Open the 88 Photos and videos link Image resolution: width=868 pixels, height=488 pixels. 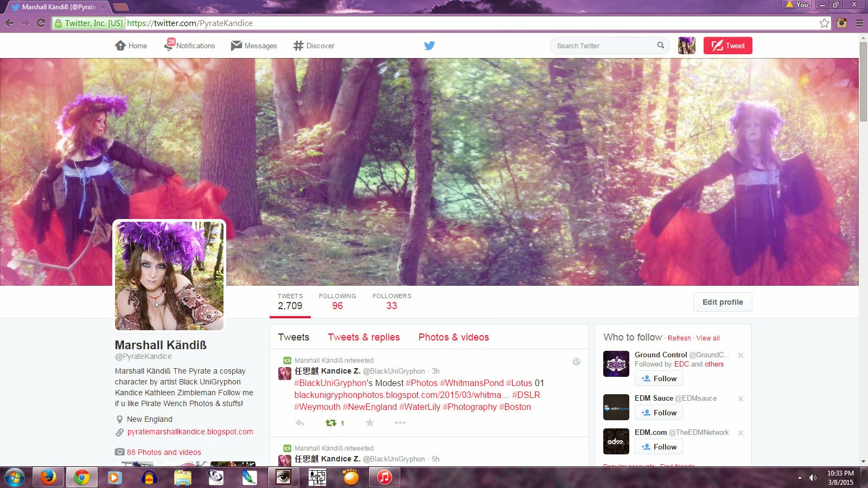point(164,452)
